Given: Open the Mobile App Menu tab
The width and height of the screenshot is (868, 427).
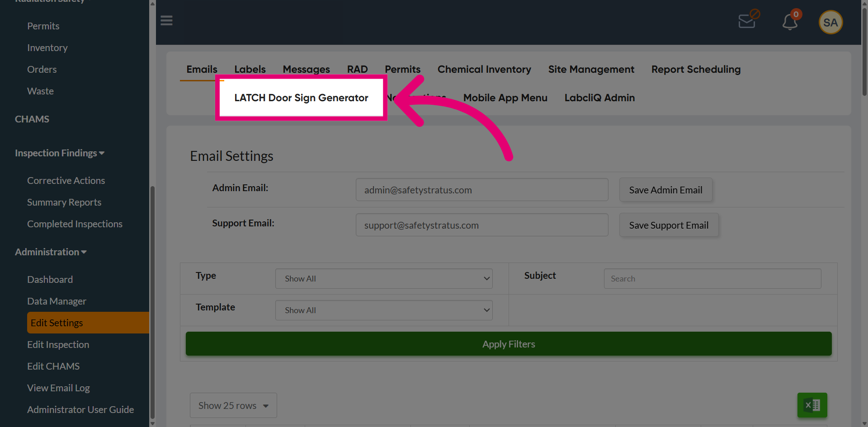Looking at the screenshot, I should tap(505, 98).
